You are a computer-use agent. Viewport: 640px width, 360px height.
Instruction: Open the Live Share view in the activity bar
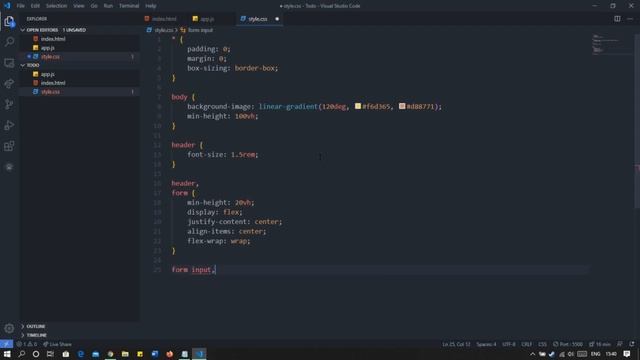point(9,84)
